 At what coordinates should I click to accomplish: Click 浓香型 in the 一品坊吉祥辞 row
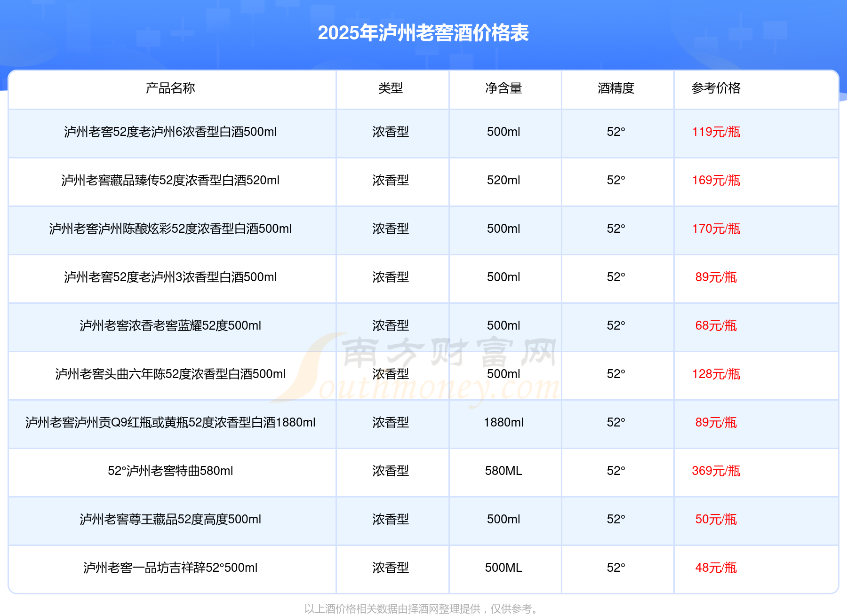(x=391, y=568)
